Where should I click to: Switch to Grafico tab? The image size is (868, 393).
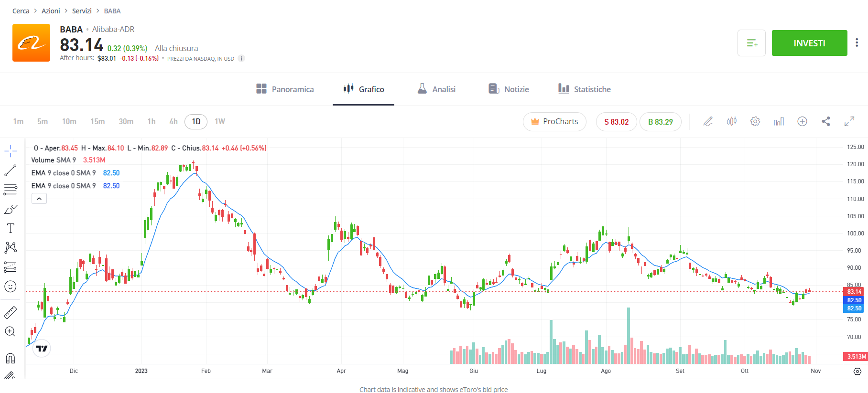click(363, 89)
